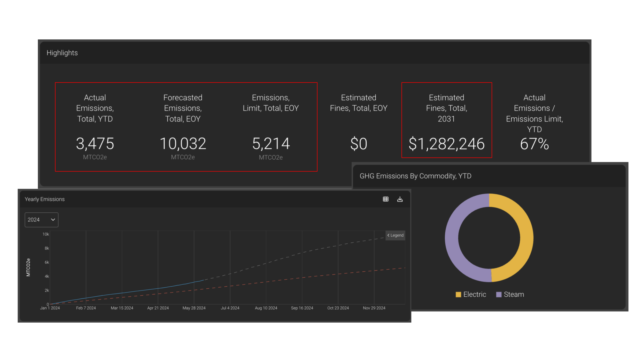Click the May 28 2024 axis marker
The image size is (644, 362).
(x=194, y=308)
